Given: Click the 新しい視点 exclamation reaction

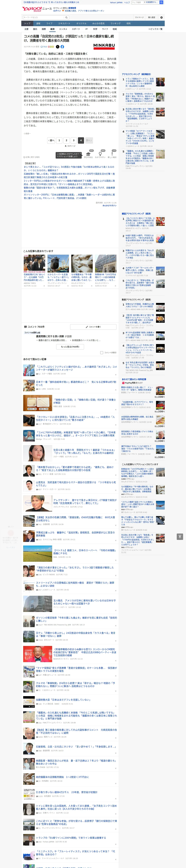Looking at the screenshot, I should click(x=112, y=154).
